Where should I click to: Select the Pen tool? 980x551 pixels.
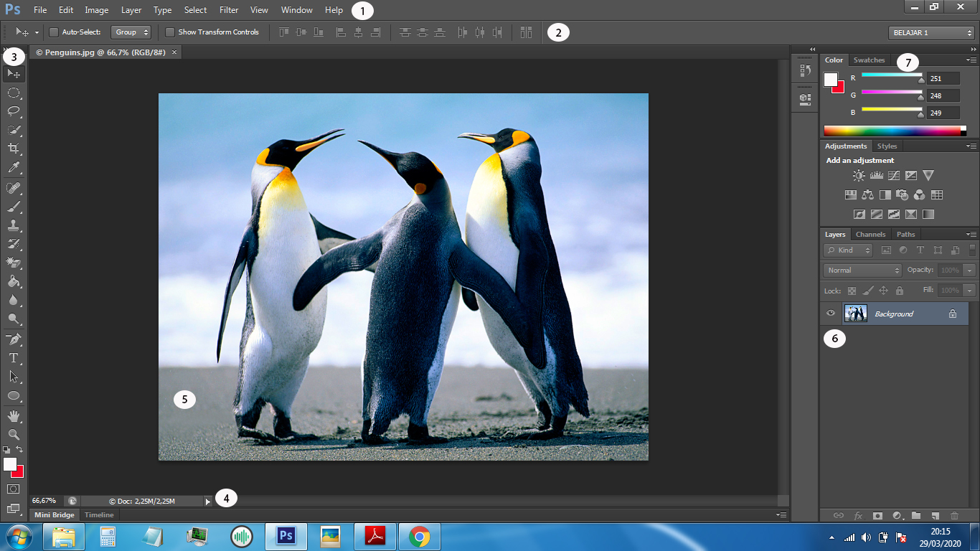(x=14, y=339)
